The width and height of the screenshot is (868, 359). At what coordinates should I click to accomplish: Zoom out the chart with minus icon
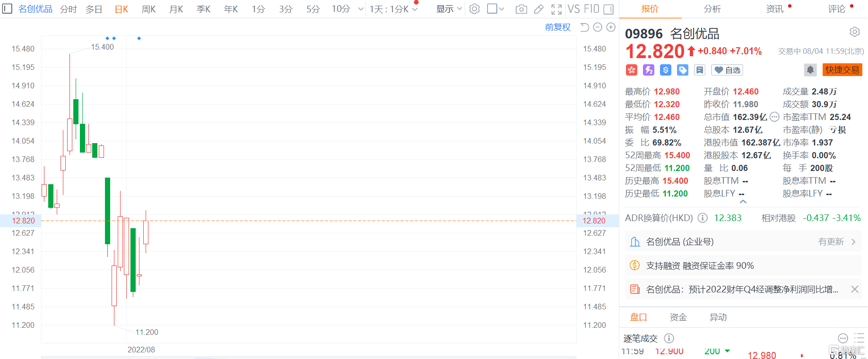tap(598, 27)
